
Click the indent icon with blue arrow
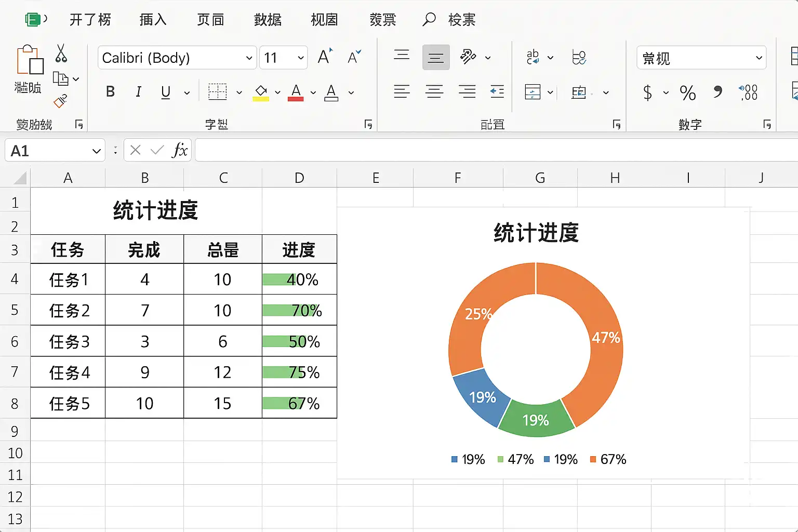pyautogui.click(x=497, y=92)
